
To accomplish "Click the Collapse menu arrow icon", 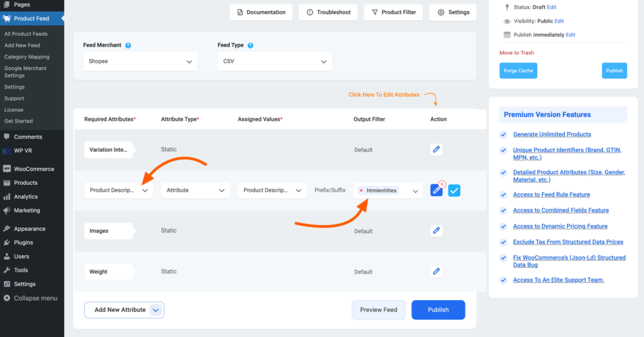I will pos(6,298).
